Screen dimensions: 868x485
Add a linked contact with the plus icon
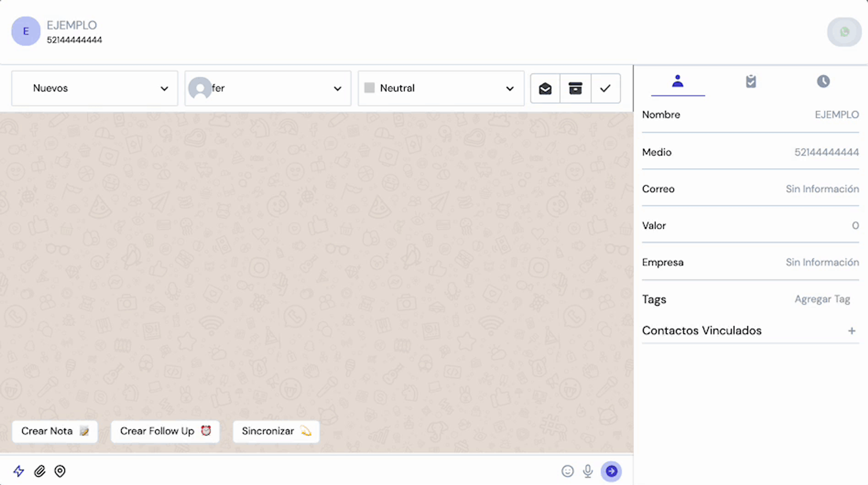click(x=852, y=331)
